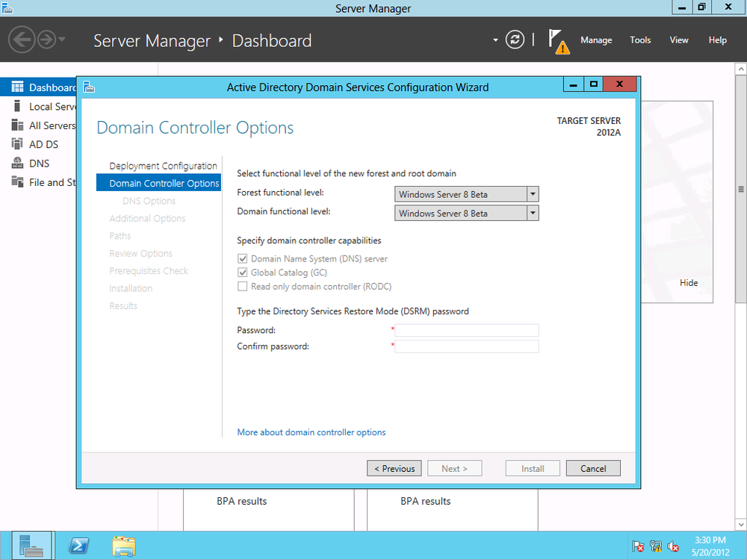Viewport: 747px width, 560px height.
Task: Open navigation history dropdown beside forward arrow
Action: tap(62, 39)
